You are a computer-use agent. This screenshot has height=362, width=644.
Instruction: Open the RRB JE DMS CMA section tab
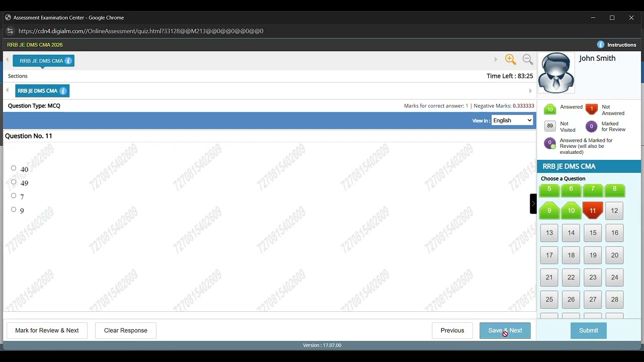(x=42, y=91)
